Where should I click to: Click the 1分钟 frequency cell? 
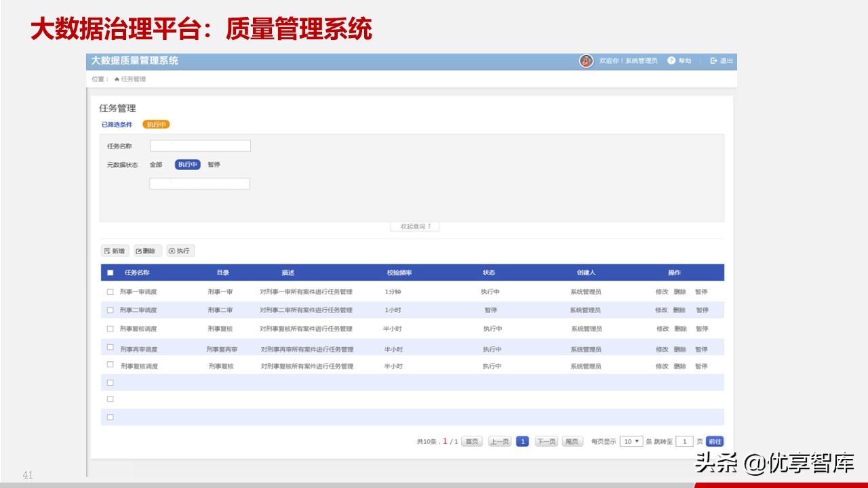pyautogui.click(x=394, y=292)
